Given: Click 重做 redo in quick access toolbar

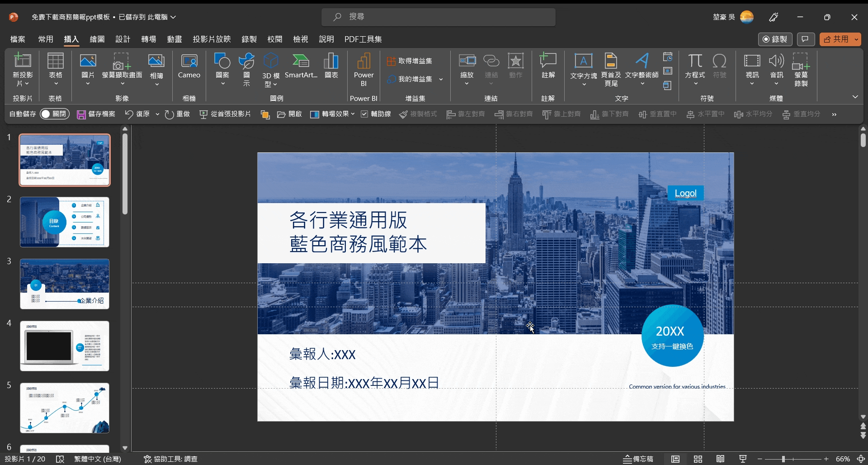Looking at the screenshot, I should [x=177, y=114].
